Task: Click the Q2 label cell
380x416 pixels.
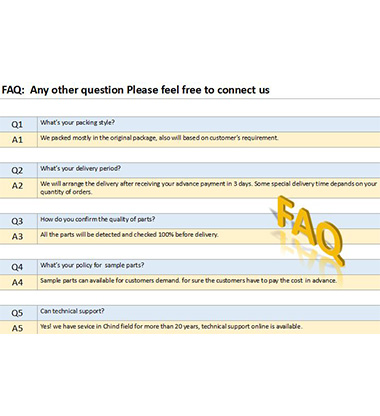Action: pyautogui.click(x=18, y=170)
